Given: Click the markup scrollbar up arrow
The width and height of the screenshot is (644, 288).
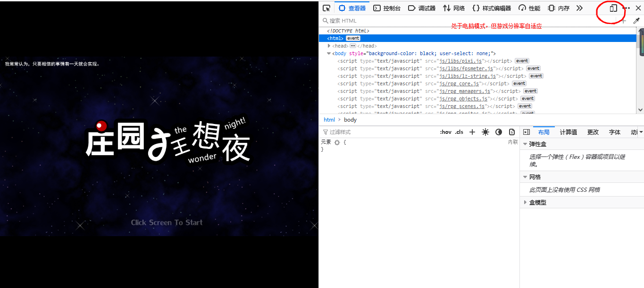Looking at the screenshot, I should pos(640,31).
